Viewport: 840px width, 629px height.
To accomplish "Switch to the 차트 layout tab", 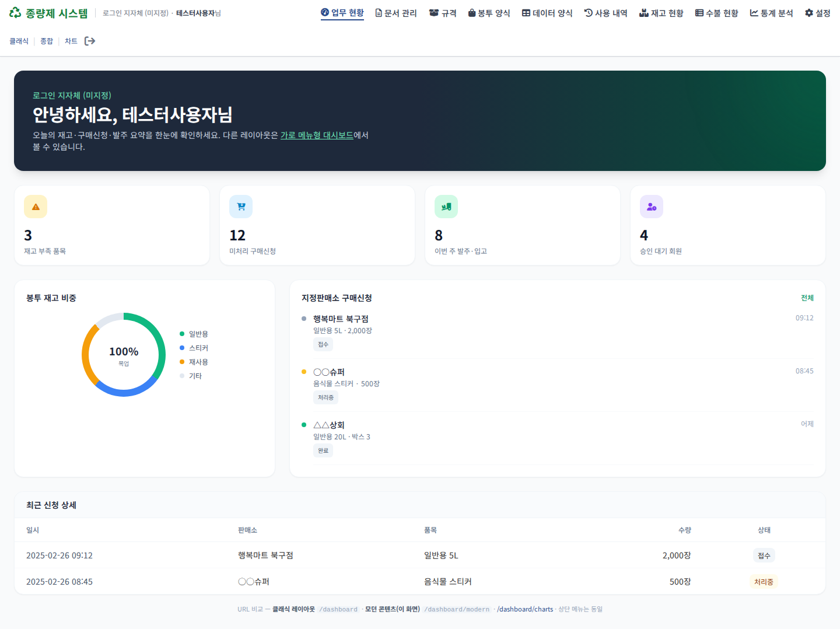I will coord(71,41).
